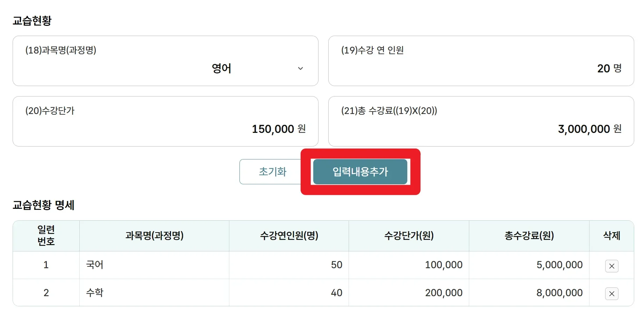
Task: Click the 5,000,000 total fee cell
Action: point(559,265)
